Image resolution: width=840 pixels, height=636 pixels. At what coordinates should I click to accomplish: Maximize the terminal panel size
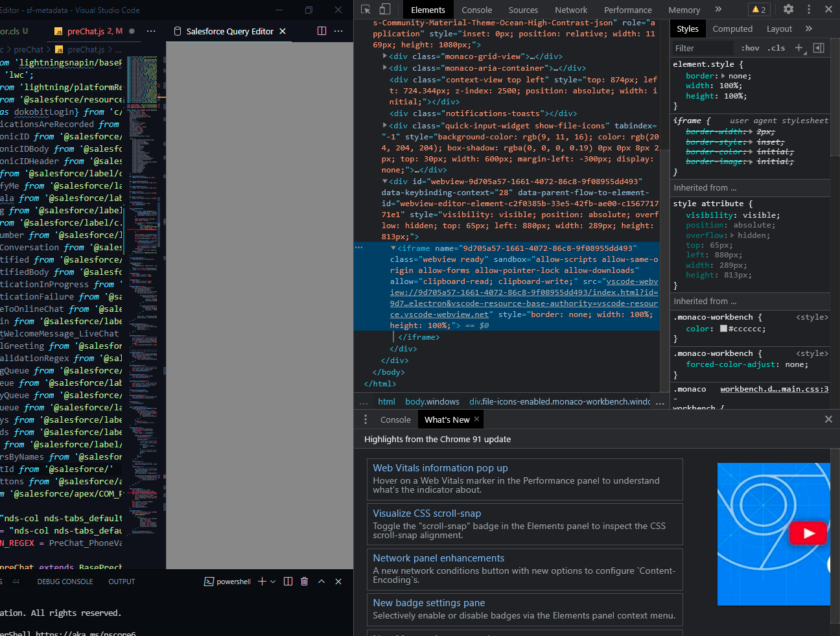tap(321, 582)
